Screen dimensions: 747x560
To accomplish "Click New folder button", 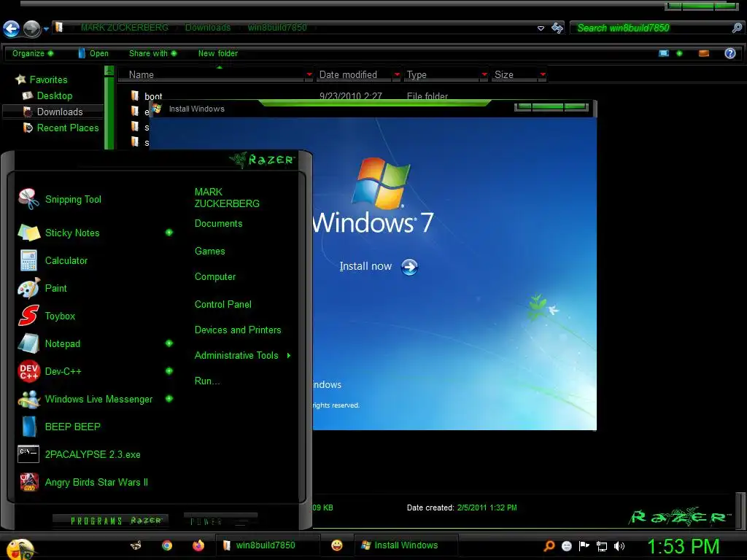I will click(x=217, y=53).
